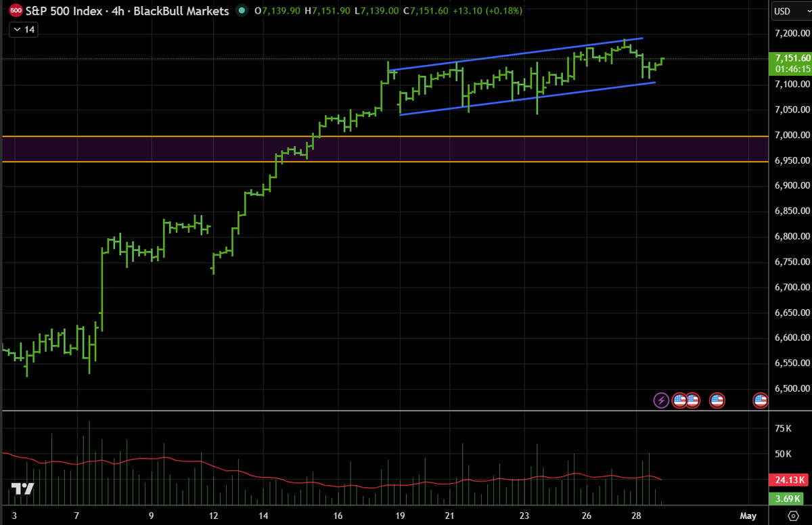Click the TradingView logo in volume pane
Viewport: 812px width, 525px height.
(22, 489)
